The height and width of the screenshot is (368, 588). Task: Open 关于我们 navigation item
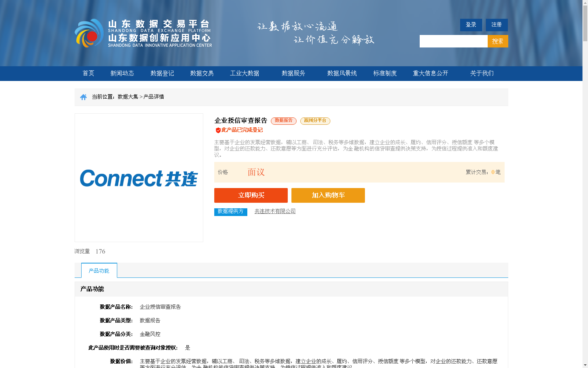click(482, 73)
